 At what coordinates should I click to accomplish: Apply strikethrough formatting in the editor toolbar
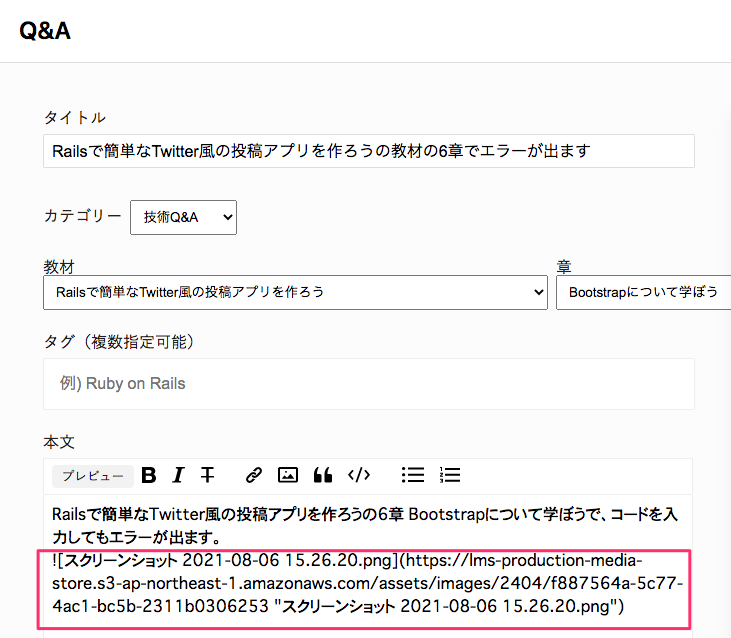(x=207, y=475)
